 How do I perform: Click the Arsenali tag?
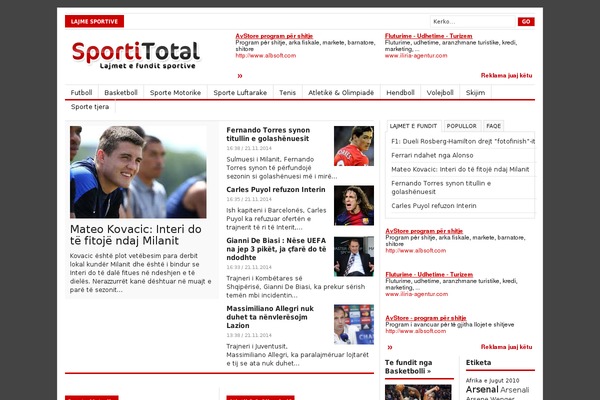point(514,390)
